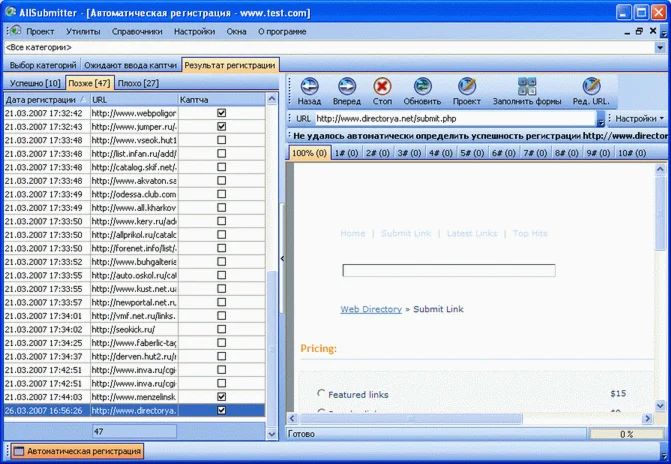Select the 10# (0) browser tab
This screenshot has height=464, width=671.
[x=632, y=153]
